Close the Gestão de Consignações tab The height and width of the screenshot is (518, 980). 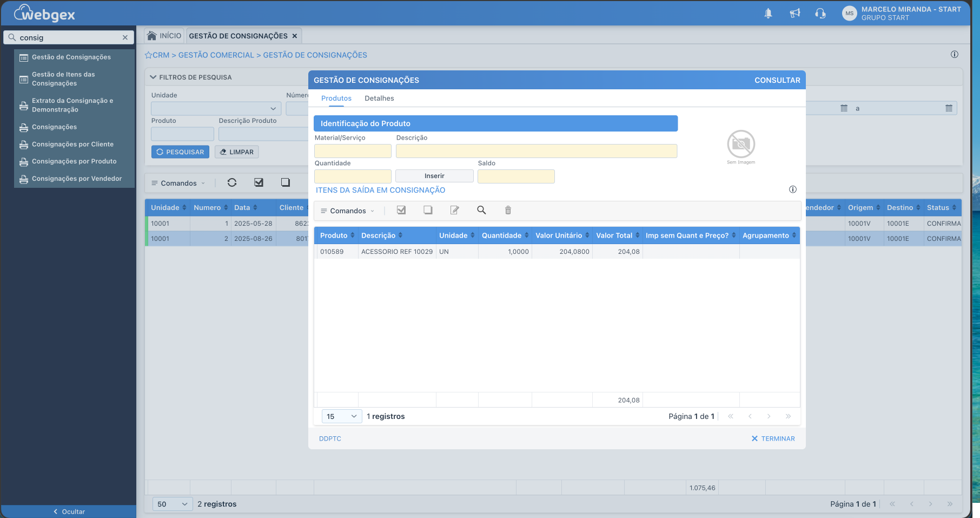pos(295,36)
